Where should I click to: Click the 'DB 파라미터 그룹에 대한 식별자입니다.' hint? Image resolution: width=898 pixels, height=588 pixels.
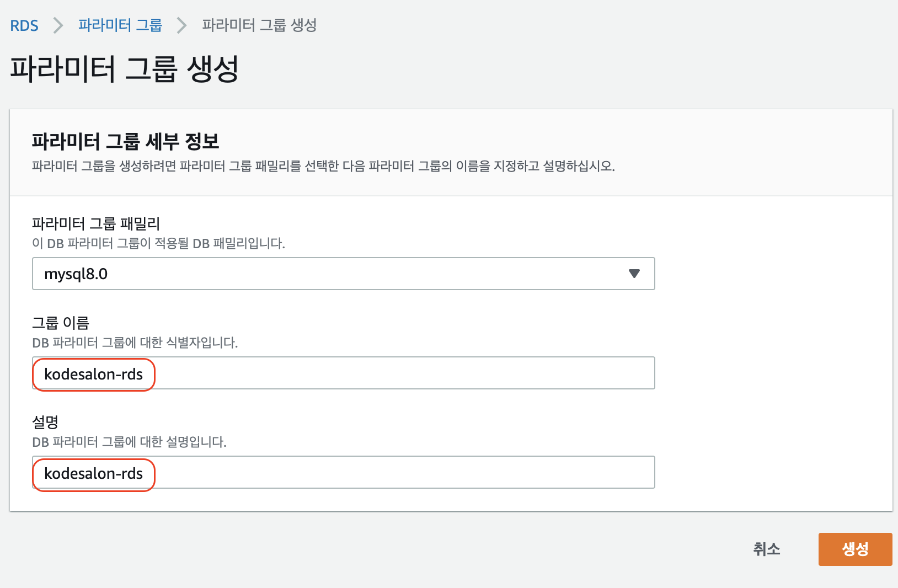point(135,343)
